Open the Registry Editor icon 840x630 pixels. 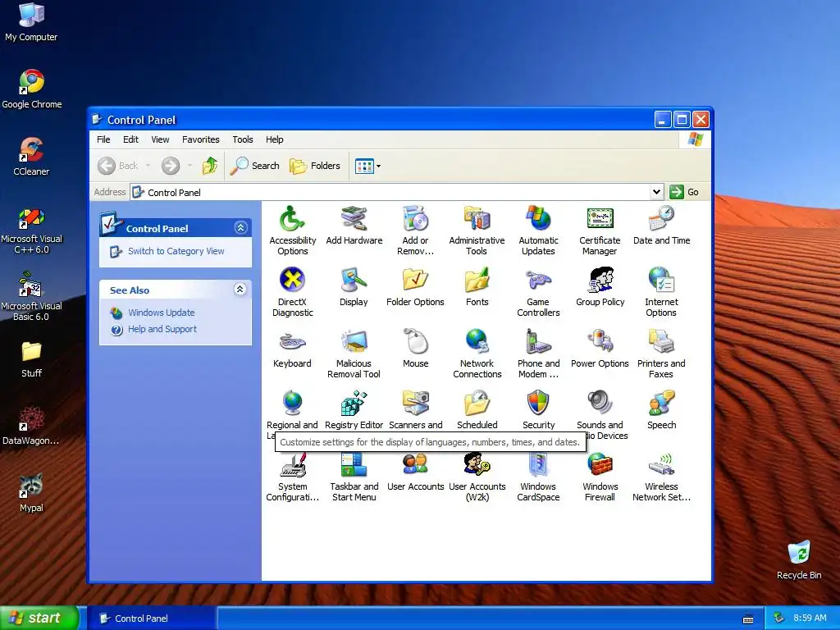(x=354, y=404)
